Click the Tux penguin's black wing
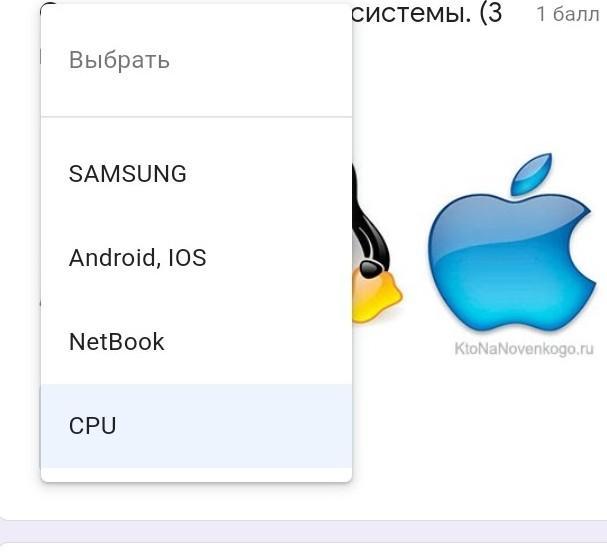607x557 pixels. coord(368,217)
